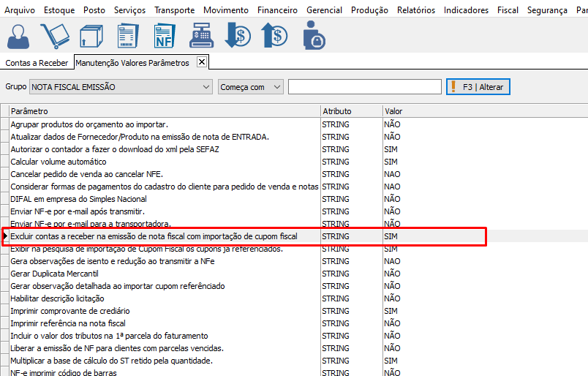Open the Estoque menu
Viewport: 588px width, 376px height.
tap(59, 10)
